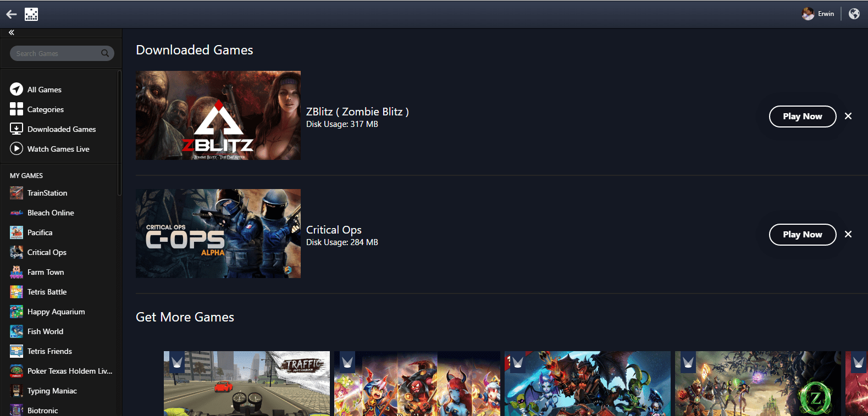Click the globe icon in top bar
The width and height of the screenshot is (868, 416).
854,14
